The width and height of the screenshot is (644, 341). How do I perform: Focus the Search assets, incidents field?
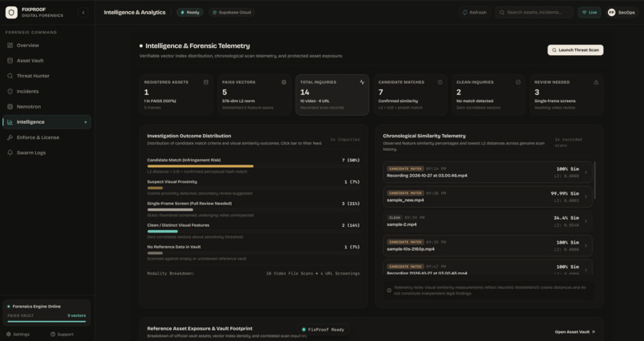[x=534, y=12]
